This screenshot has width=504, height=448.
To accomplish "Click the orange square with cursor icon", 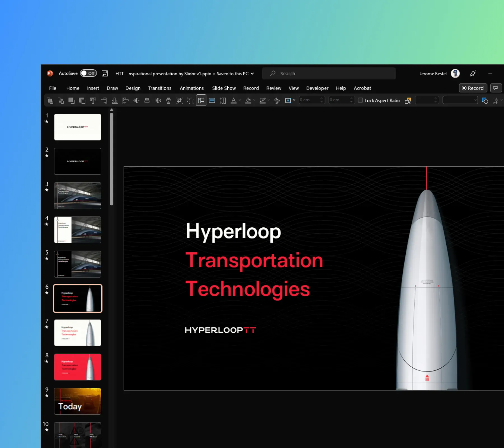I will point(408,101).
